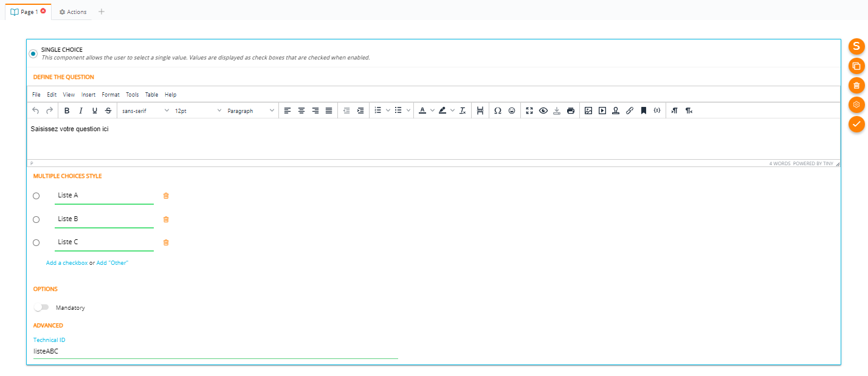
Task: Open the Insert menu in the editor
Action: tap(88, 95)
